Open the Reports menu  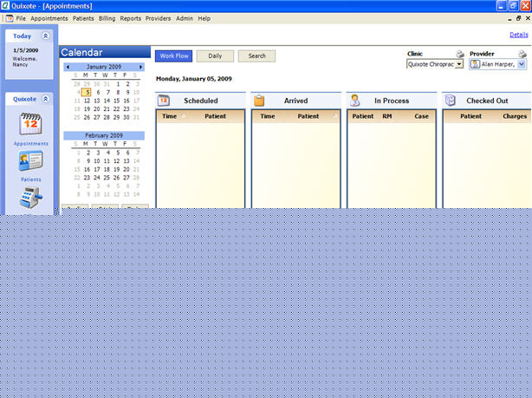131,18
